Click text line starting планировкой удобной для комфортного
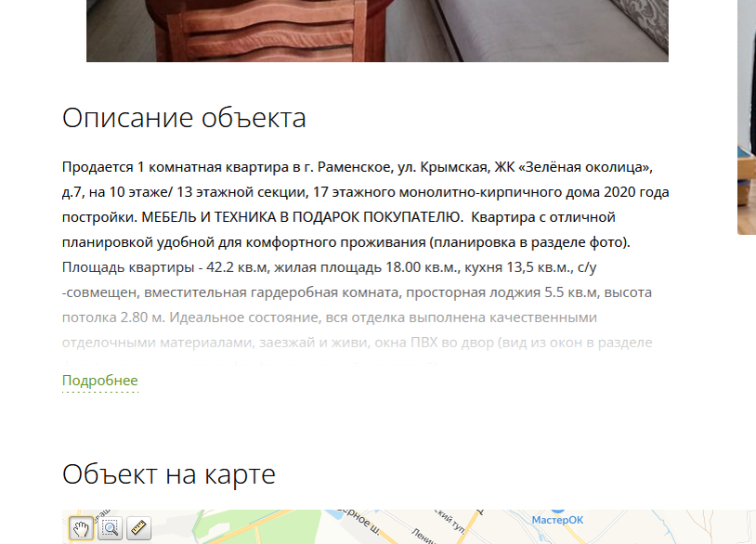The height and width of the screenshot is (544, 756). (346, 242)
